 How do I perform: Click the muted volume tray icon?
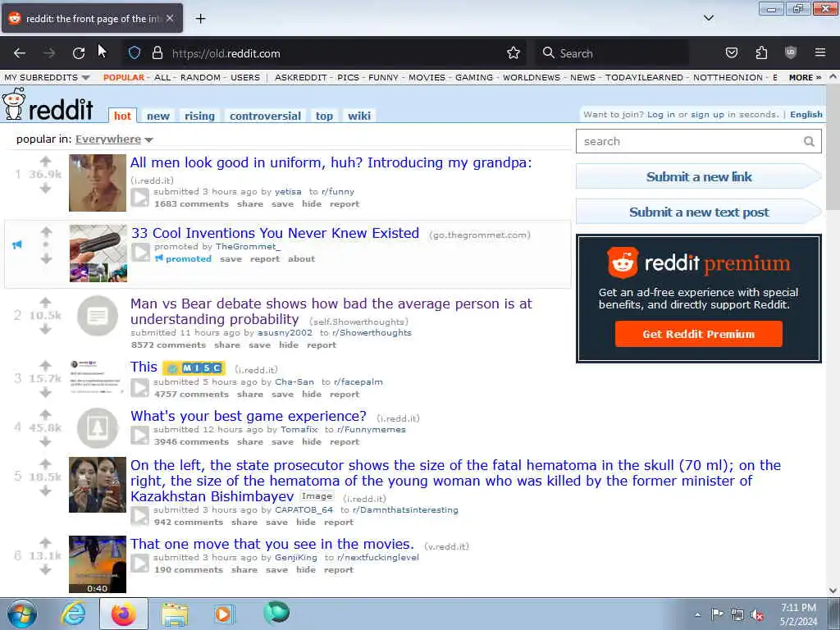757,614
